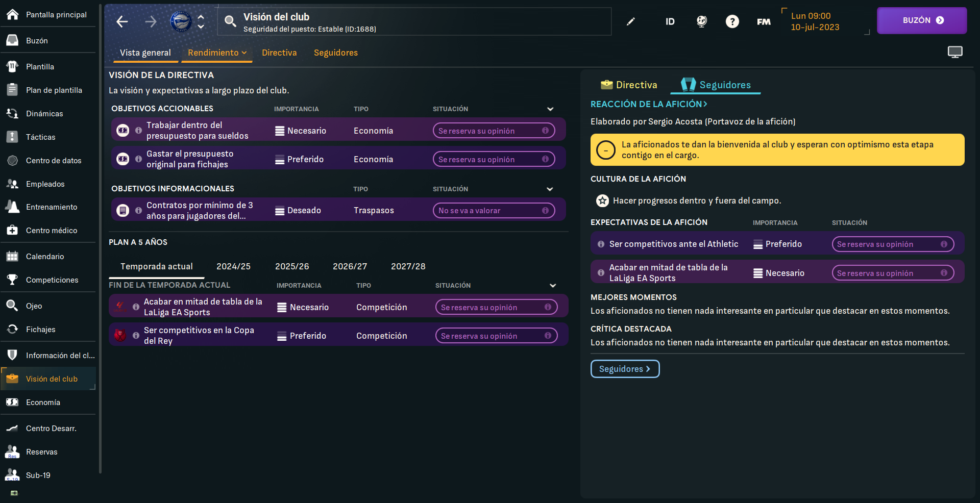The image size is (980, 503).
Task: Open Reservas team icon
Action: pyautogui.click(x=12, y=451)
